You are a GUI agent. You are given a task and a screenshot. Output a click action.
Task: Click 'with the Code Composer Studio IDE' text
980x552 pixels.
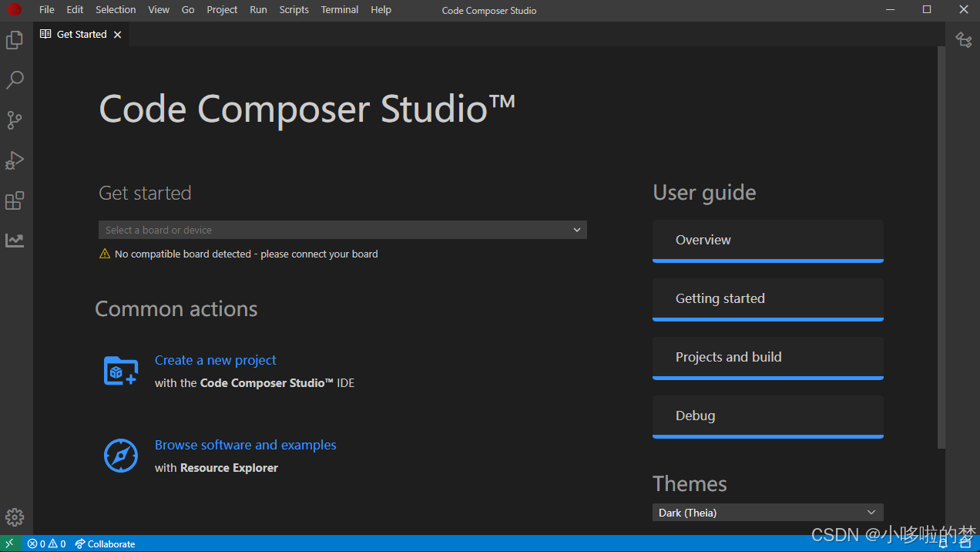pyautogui.click(x=254, y=383)
